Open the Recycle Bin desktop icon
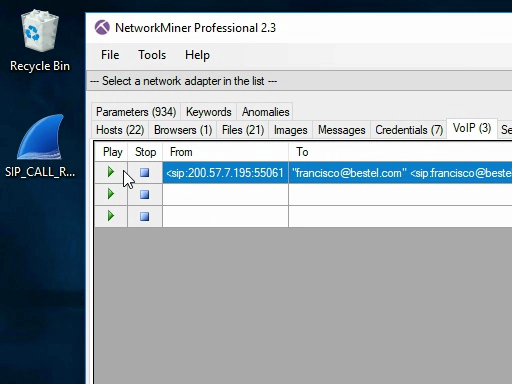Image resolution: width=512 pixels, height=384 pixels. 40,41
